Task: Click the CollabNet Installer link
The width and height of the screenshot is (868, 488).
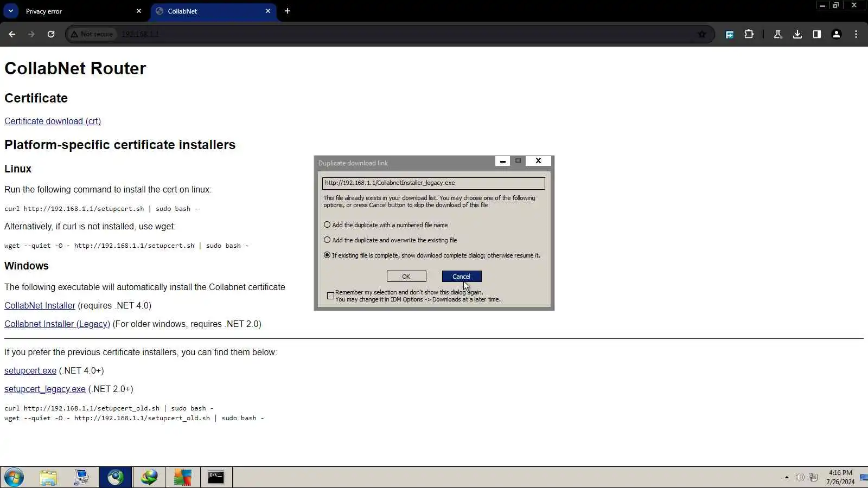Action: pos(40,306)
